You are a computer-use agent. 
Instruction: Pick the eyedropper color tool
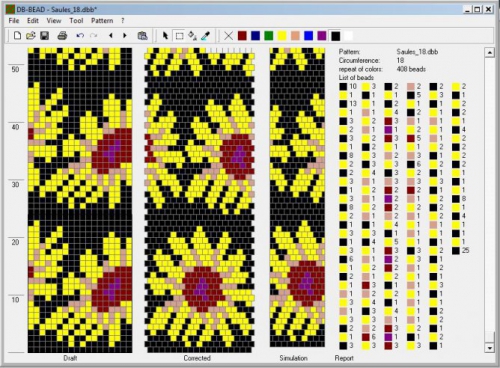click(x=206, y=36)
